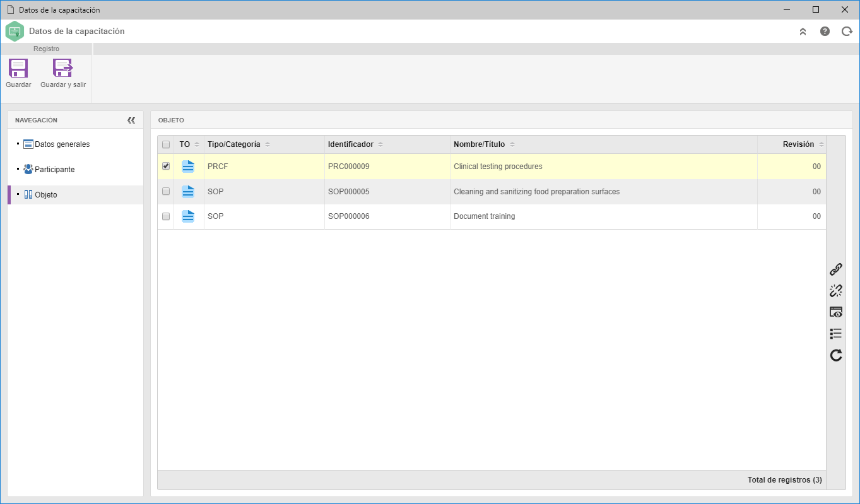The image size is (860, 504).
Task: Sort by Tipo/Categoría column arrows
Action: 268,144
